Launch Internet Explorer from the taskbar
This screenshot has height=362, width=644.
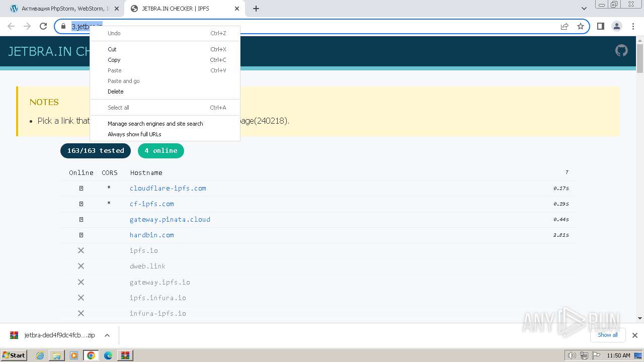click(x=40, y=355)
